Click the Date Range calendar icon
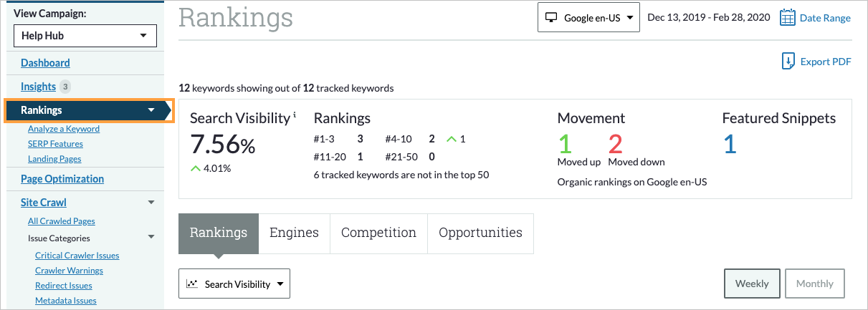868x310 pixels. click(787, 18)
